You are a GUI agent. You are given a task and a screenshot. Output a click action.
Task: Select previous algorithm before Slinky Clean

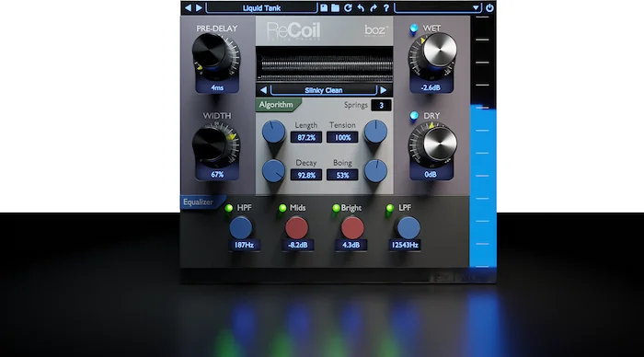[263, 90]
